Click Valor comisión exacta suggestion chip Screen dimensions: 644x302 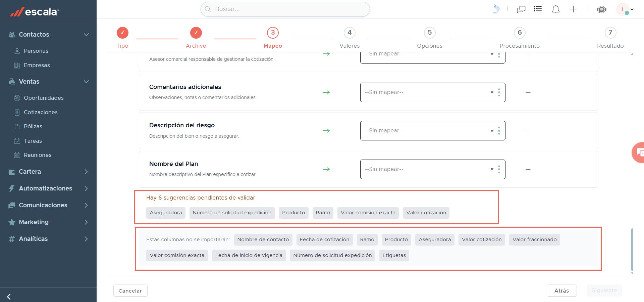368,213
